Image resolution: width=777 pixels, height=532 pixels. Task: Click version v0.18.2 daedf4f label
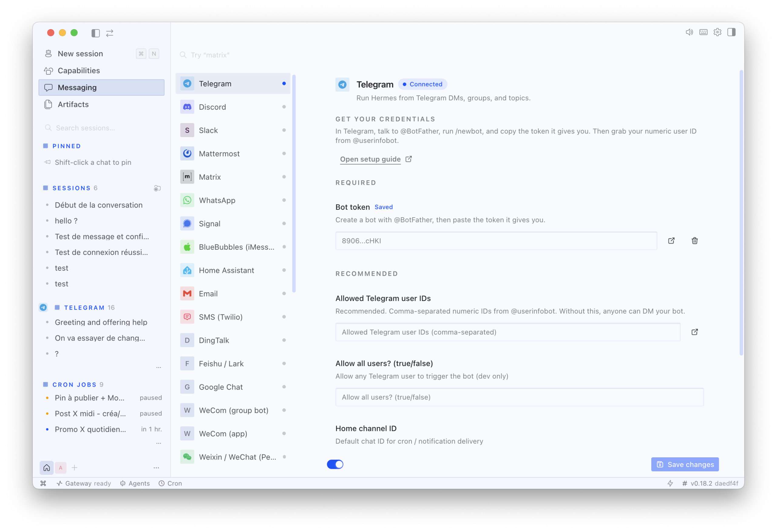tap(710, 483)
